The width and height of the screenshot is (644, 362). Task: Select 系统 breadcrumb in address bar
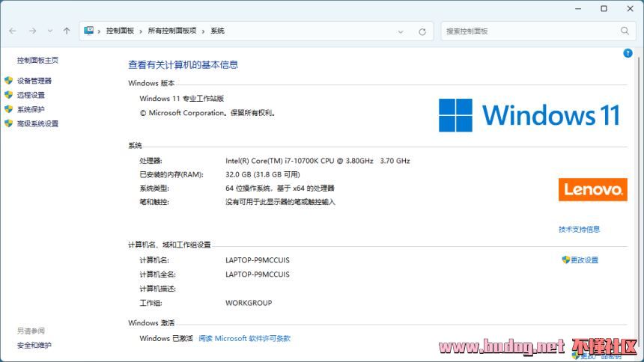pyautogui.click(x=217, y=31)
